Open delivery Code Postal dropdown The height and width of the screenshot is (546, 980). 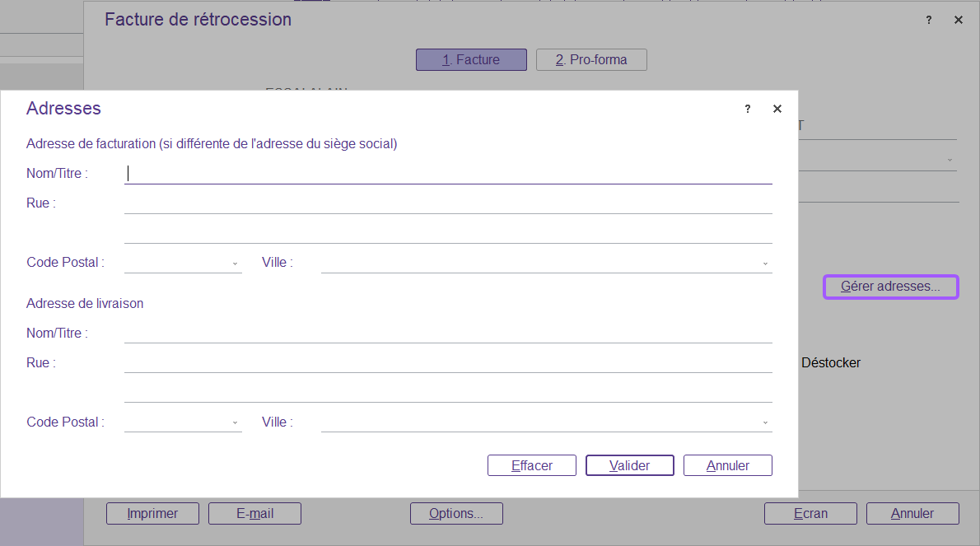click(x=236, y=423)
